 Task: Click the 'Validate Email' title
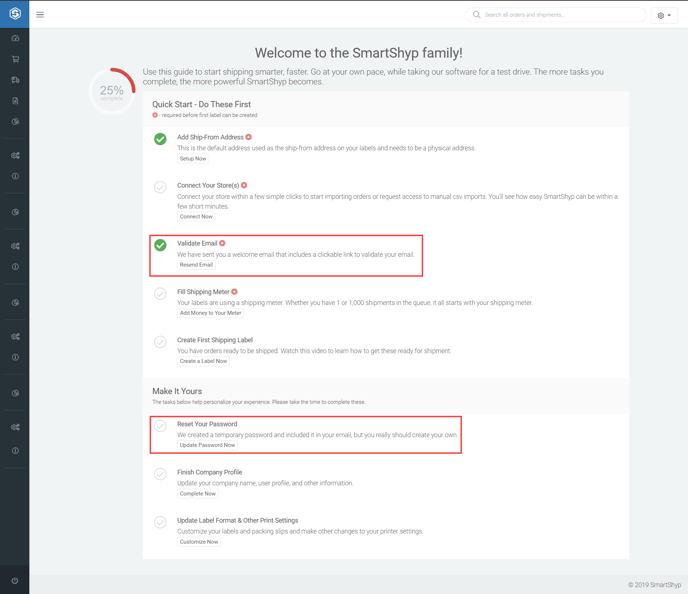pos(197,243)
